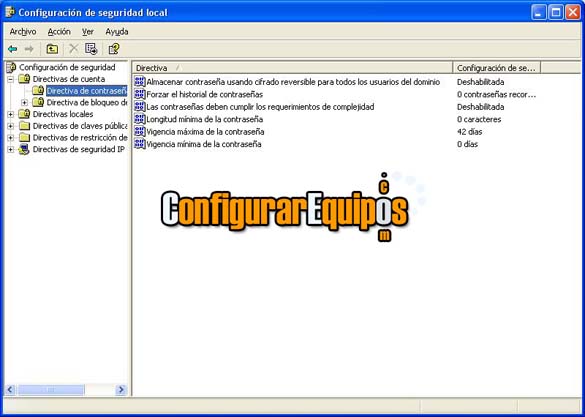Click the icon beside Almacenar contraseña policy

[140, 82]
